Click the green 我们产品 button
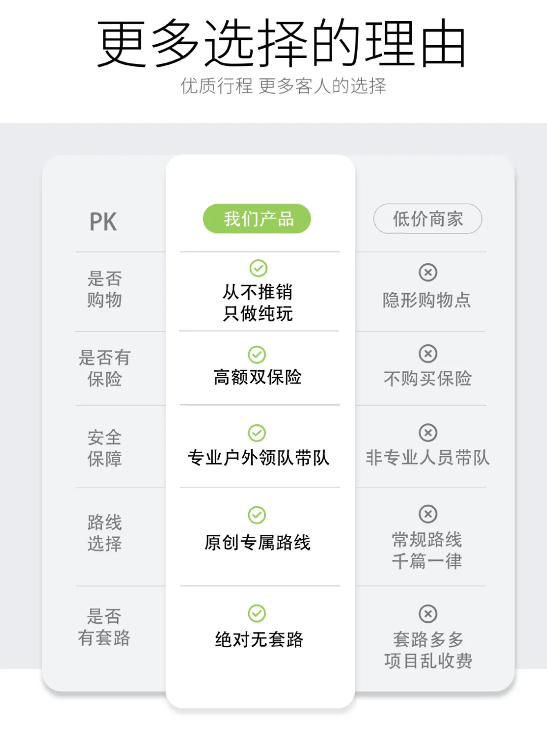 coord(257,219)
